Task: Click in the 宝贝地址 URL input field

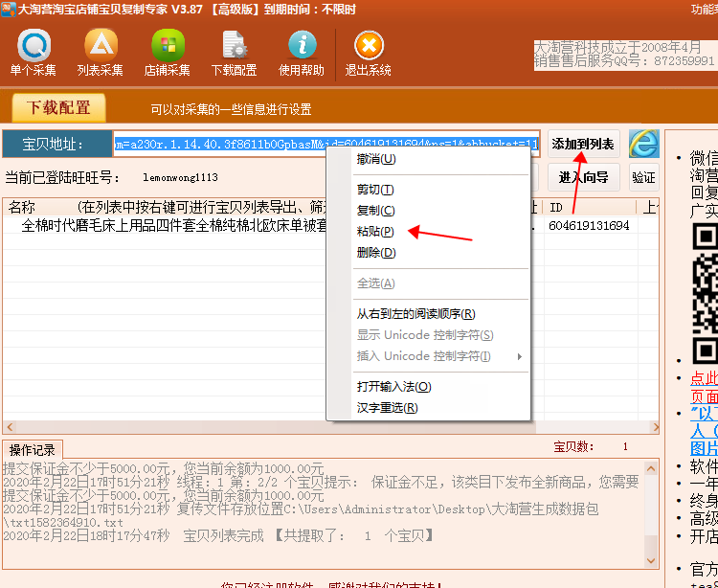Action: [x=326, y=145]
